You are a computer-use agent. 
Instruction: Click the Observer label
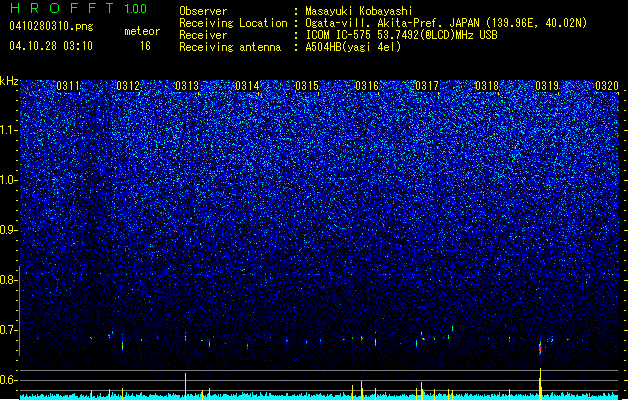[x=203, y=11]
